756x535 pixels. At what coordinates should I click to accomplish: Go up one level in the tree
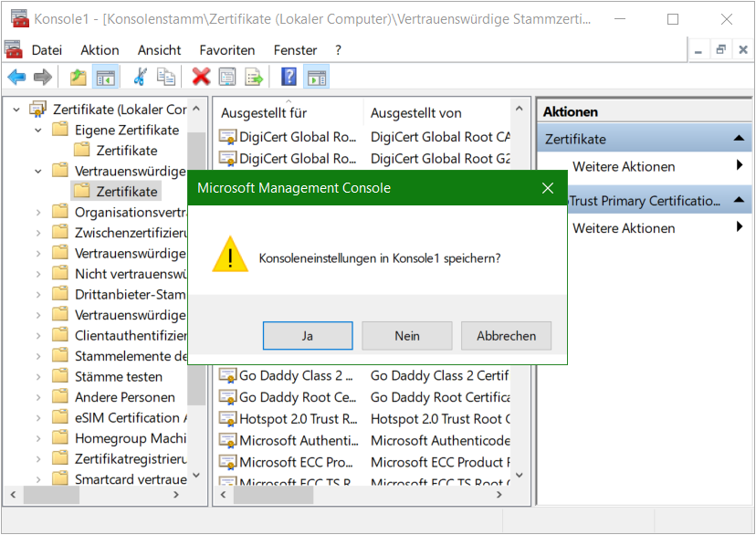79,77
